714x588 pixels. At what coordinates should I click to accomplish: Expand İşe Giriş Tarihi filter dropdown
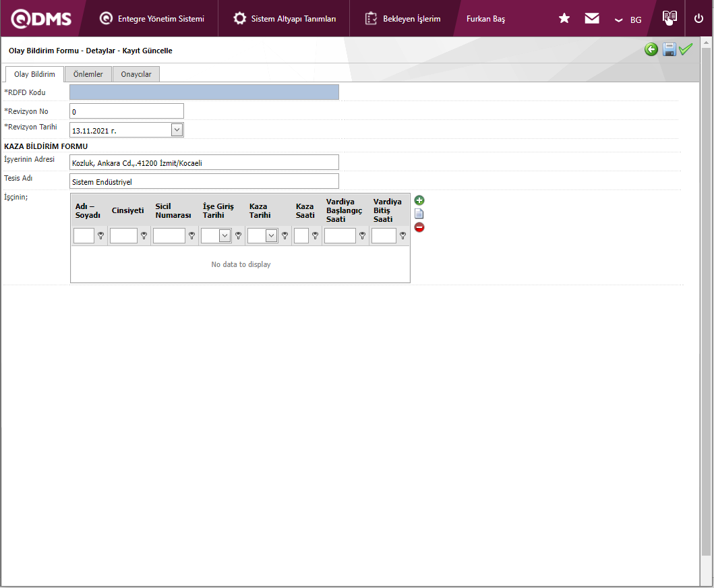click(x=225, y=235)
